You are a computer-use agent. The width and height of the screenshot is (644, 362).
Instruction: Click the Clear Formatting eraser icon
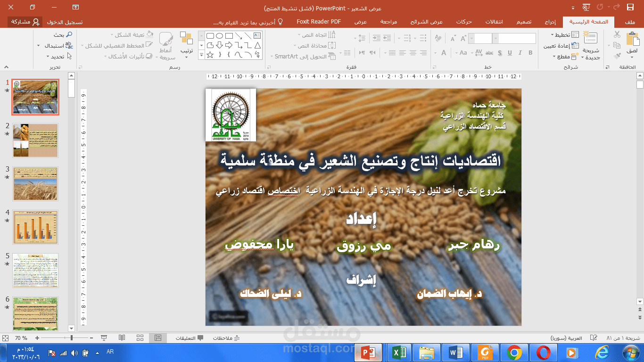(x=438, y=39)
